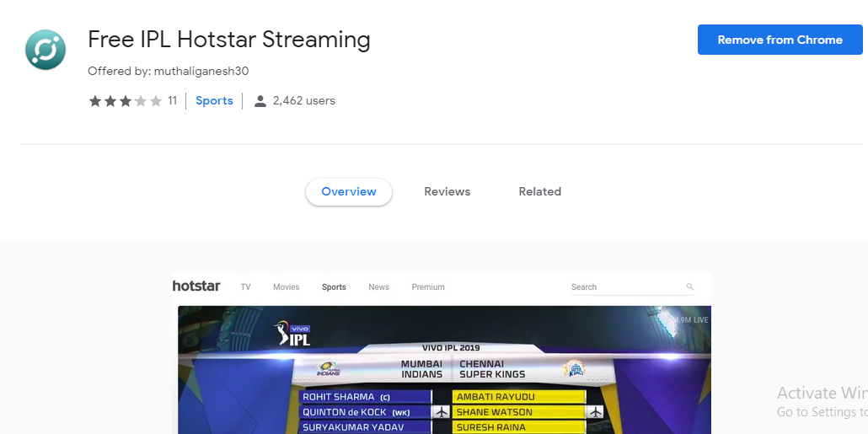This screenshot has height=434, width=868.
Task: Click the users person icon
Action: (x=260, y=101)
